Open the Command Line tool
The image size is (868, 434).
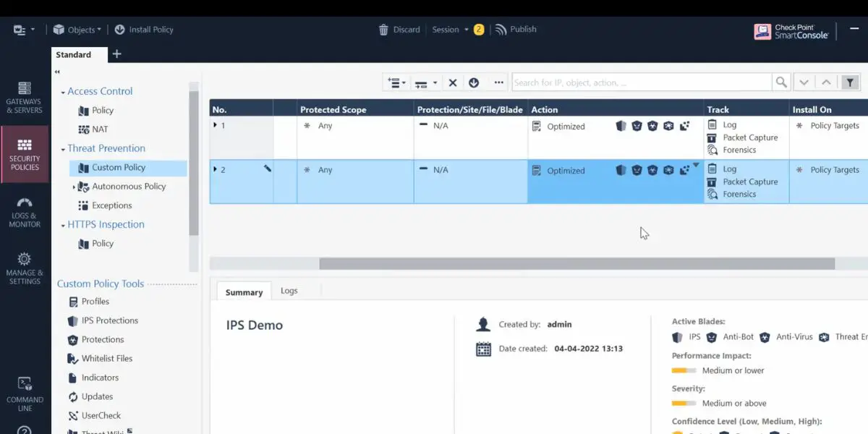click(25, 394)
